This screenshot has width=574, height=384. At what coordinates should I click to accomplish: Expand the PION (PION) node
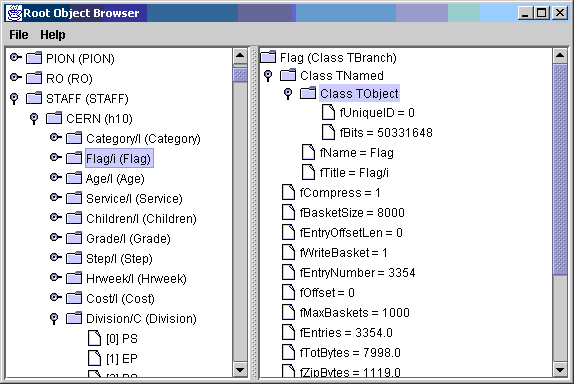(16, 57)
